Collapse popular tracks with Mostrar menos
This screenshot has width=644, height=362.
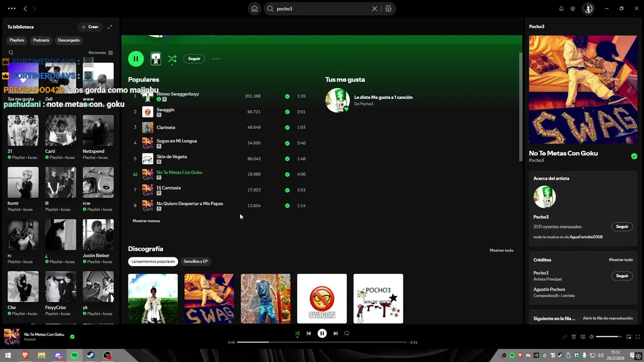146,221
